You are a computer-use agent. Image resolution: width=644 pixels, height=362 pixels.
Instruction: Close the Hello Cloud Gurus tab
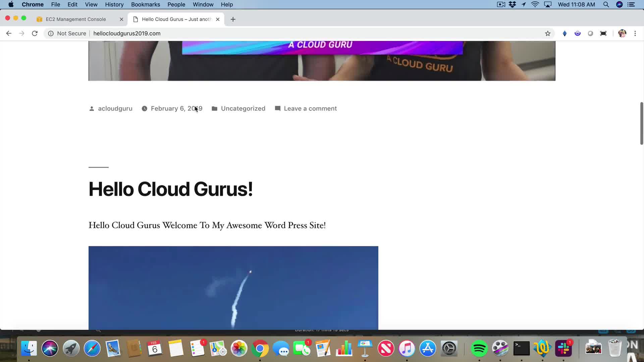218,19
